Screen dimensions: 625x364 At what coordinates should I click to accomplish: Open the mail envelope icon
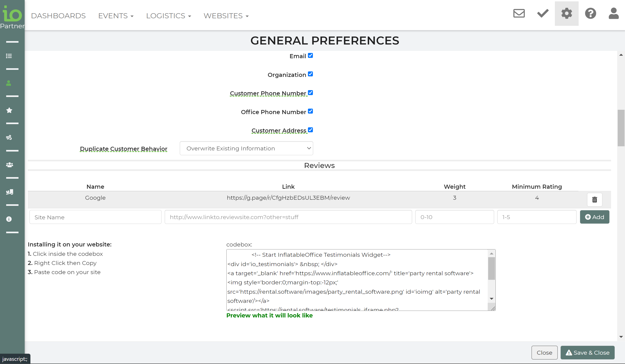[x=519, y=13]
